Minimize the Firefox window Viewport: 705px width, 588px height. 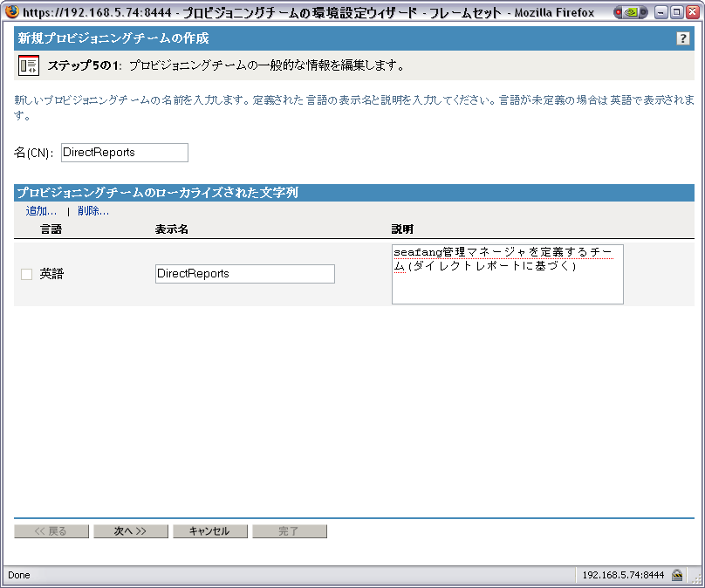661,12
